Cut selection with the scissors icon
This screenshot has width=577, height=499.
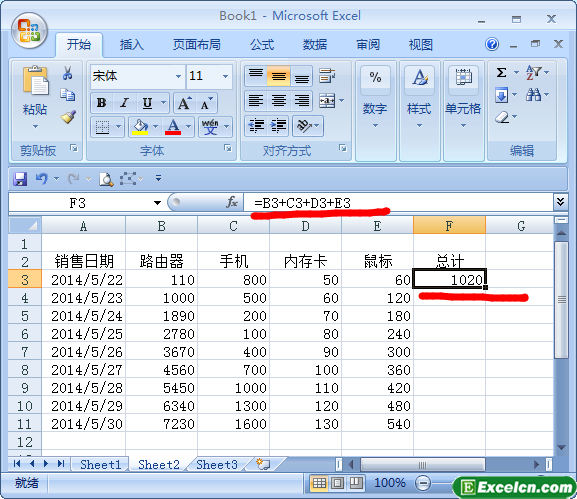pyautogui.click(x=67, y=73)
